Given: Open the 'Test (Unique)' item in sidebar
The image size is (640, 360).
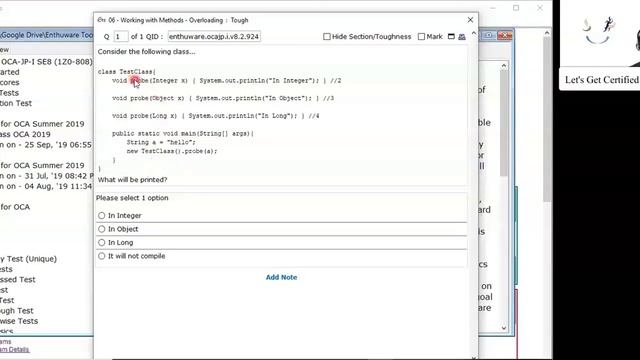Looking at the screenshot, I should click(x=28, y=259).
